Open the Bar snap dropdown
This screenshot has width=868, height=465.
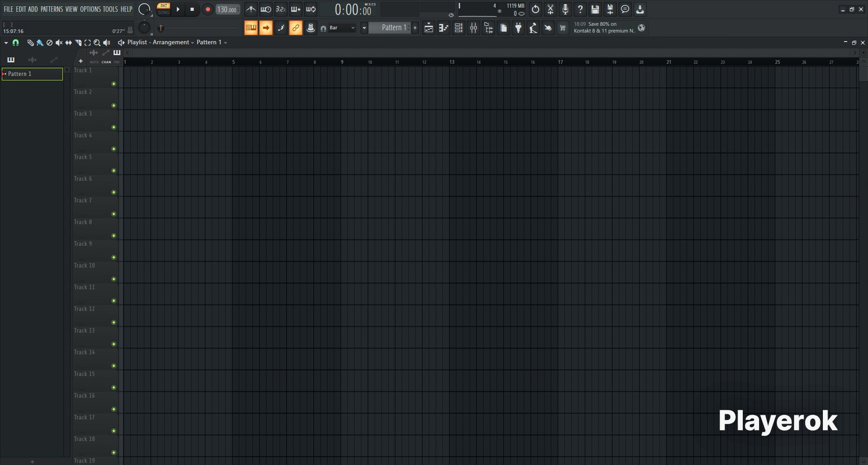342,28
